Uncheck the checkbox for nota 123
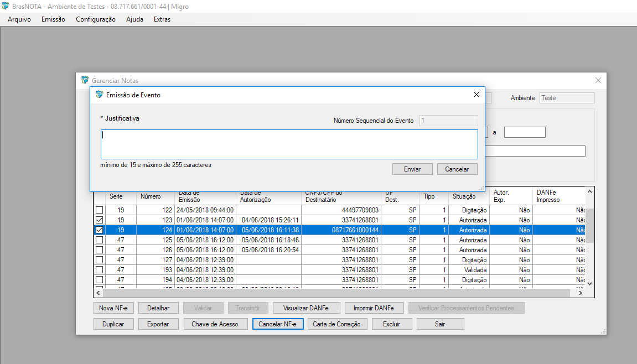This screenshot has height=364, width=637. point(99,220)
